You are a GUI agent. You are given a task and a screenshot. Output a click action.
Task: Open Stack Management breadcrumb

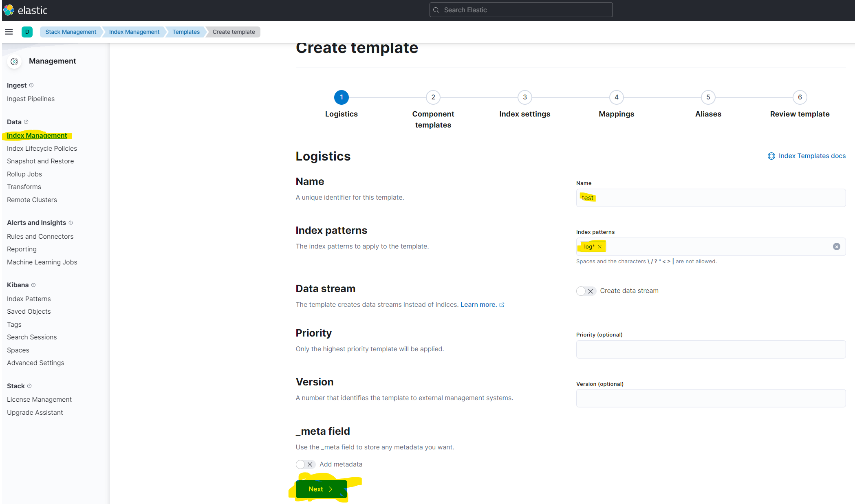(71, 32)
